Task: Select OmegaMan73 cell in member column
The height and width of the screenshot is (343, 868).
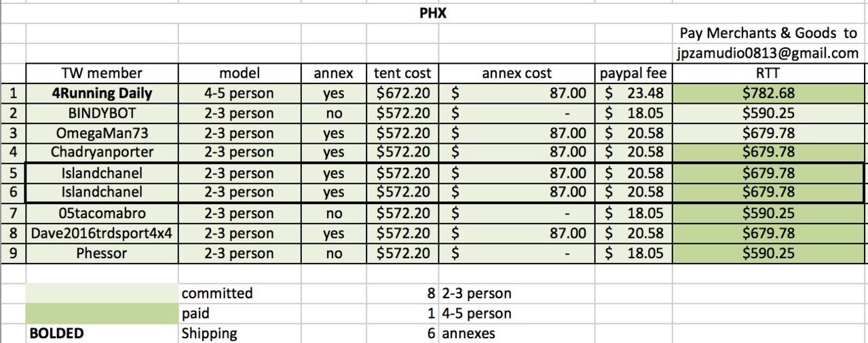Action: [x=102, y=133]
